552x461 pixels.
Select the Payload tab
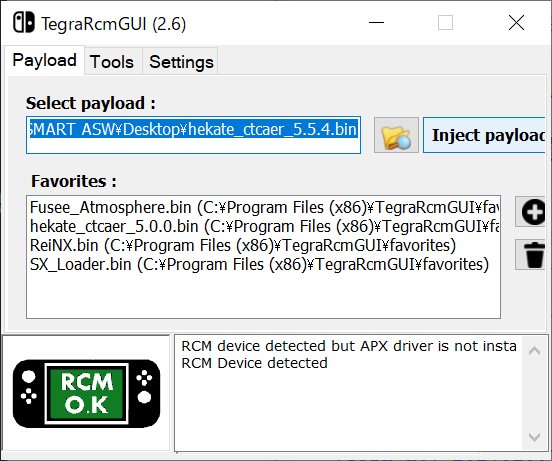pyautogui.click(x=45, y=60)
